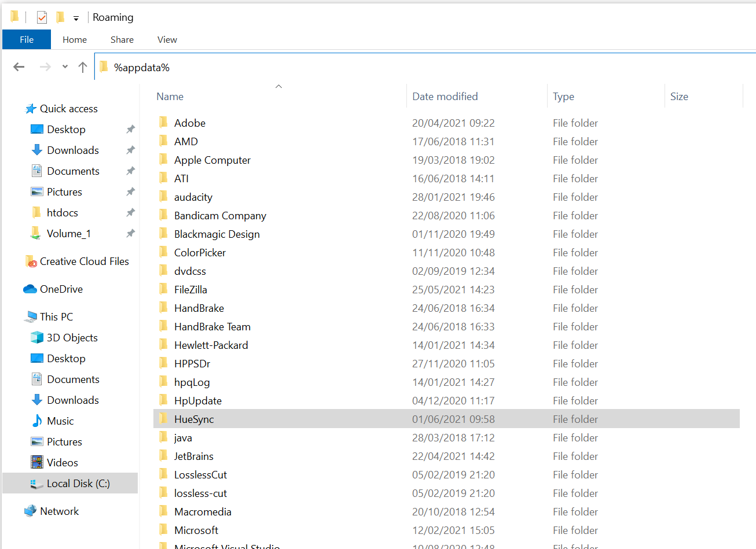Open pinned Downloads under Quick access

click(x=73, y=150)
